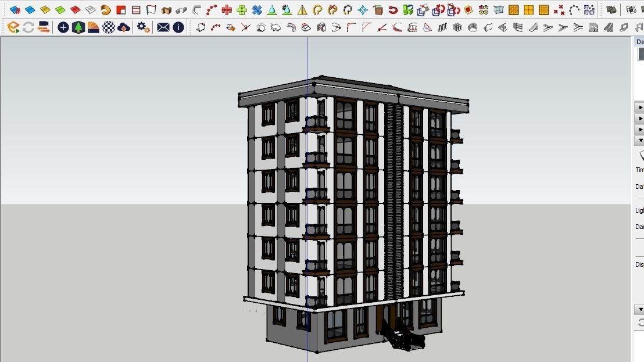This screenshot has width=644, height=362.
Task: Click the teal wireframe cube icon
Action: tap(499, 9)
